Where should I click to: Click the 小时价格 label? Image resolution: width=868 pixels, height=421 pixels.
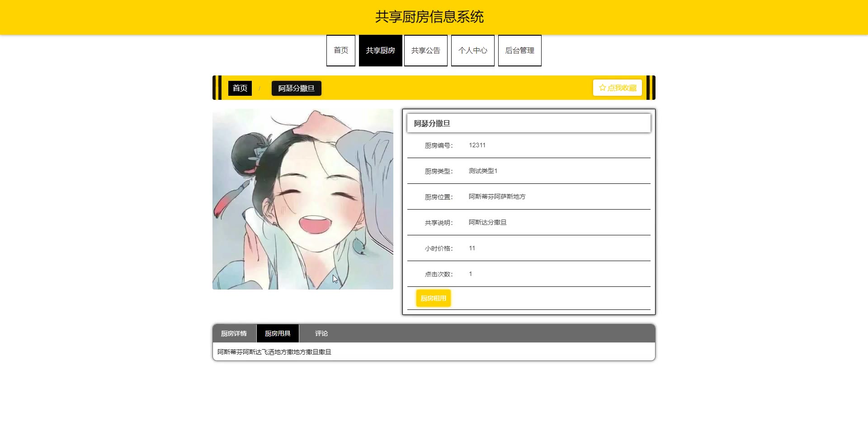click(x=439, y=248)
